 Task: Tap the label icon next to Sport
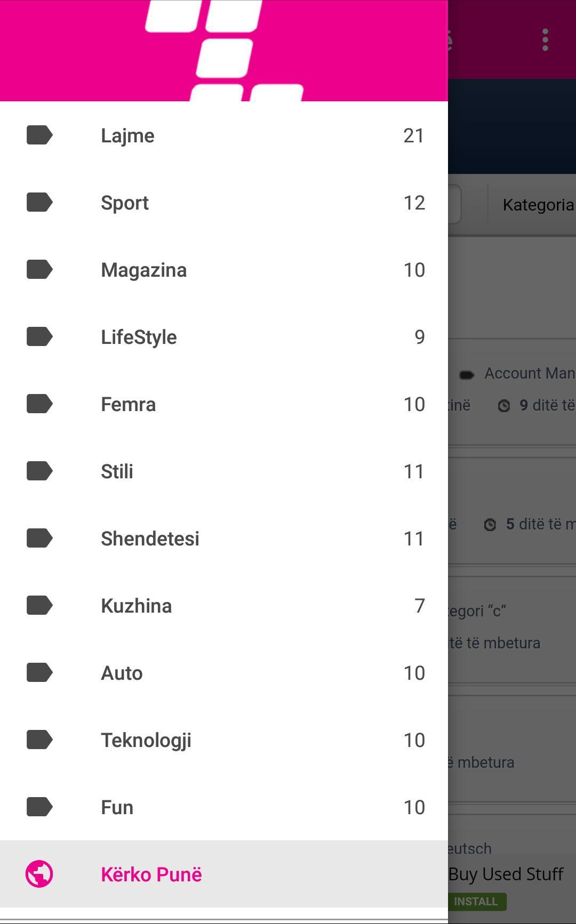pos(39,203)
